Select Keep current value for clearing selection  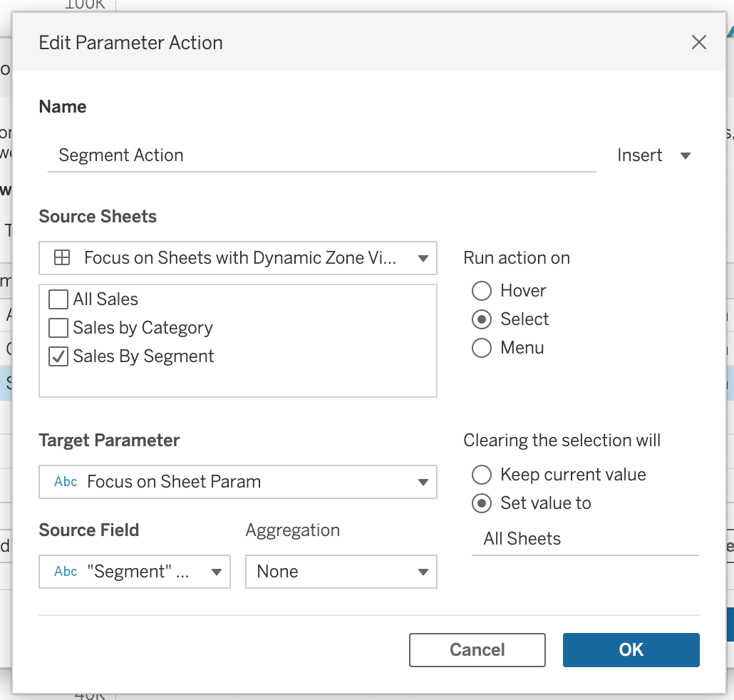[x=482, y=474]
